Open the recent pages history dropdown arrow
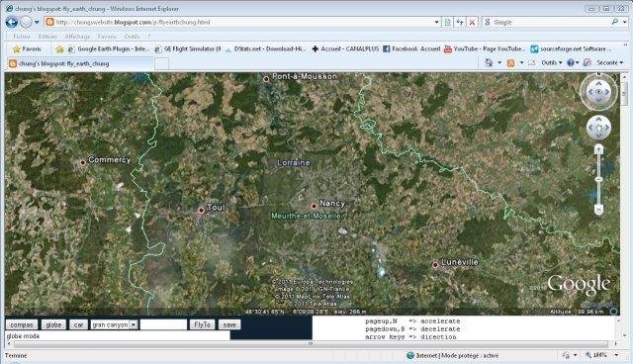 pyautogui.click(x=37, y=22)
